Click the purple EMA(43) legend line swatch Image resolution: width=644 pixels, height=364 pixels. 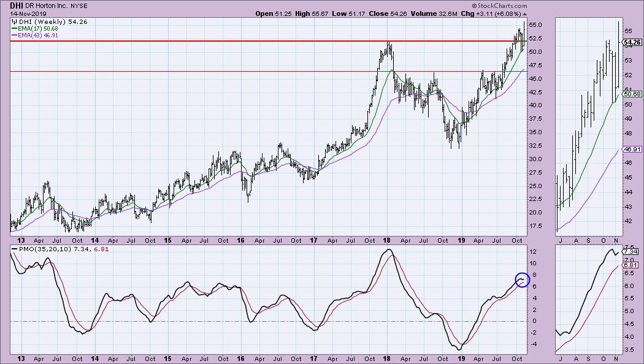(14, 36)
